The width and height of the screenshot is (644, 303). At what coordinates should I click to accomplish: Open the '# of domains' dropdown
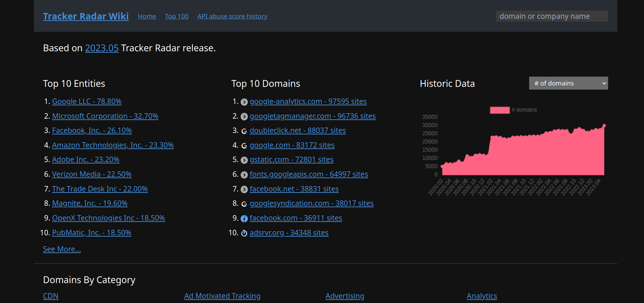tap(569, 83)
